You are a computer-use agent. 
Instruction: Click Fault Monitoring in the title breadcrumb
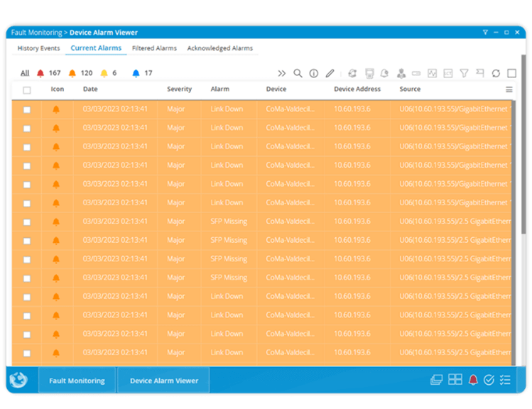(37, 33)
